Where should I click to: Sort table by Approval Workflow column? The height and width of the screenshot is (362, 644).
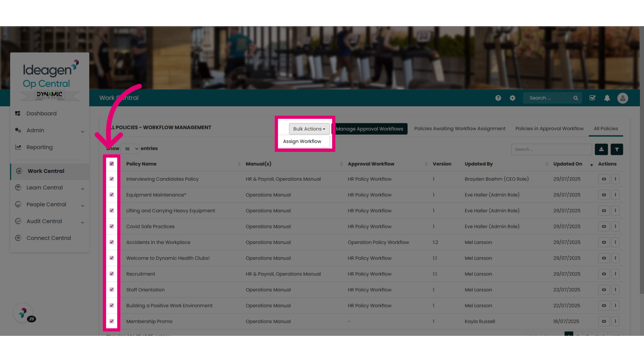point(371,164)
